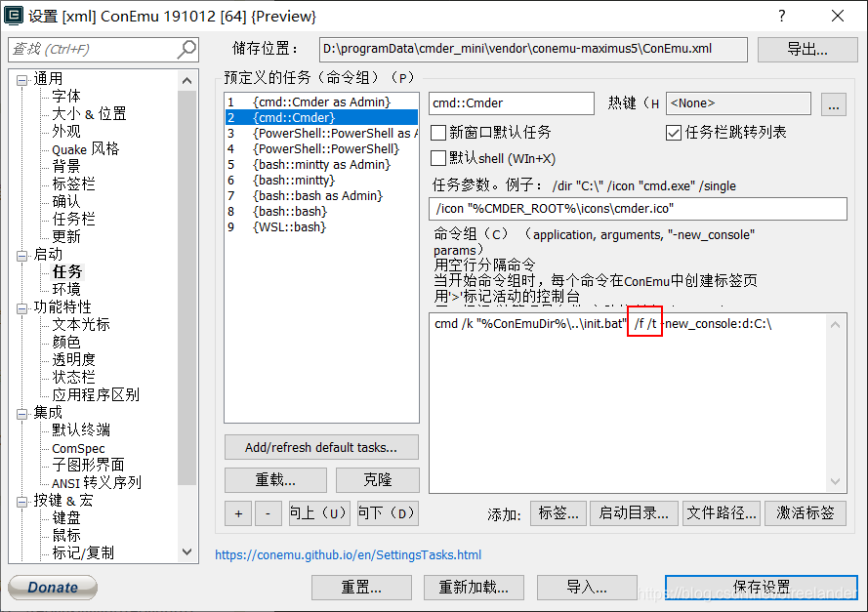Add new task with + button

tap(238, 513)
